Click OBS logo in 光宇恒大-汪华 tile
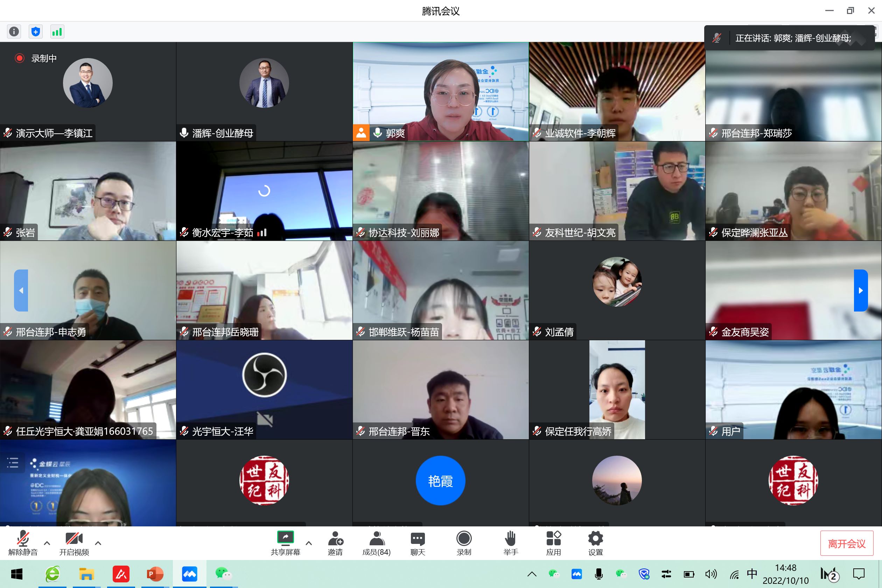The image size is (882, 588). (264, 375)
